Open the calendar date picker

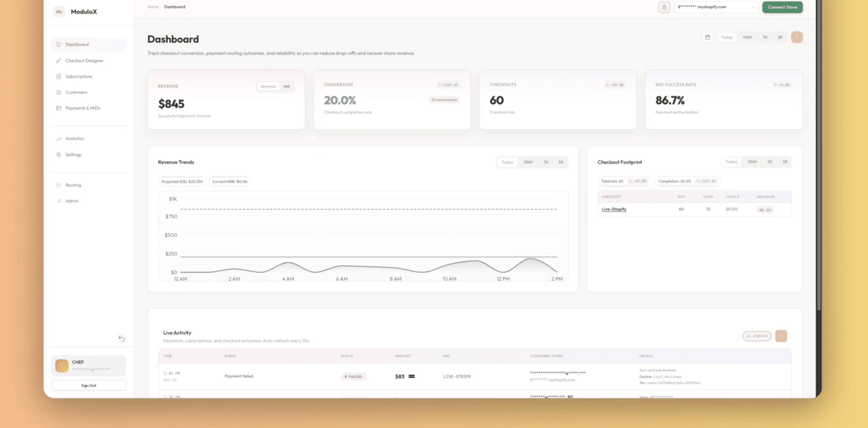click(708, 37)
